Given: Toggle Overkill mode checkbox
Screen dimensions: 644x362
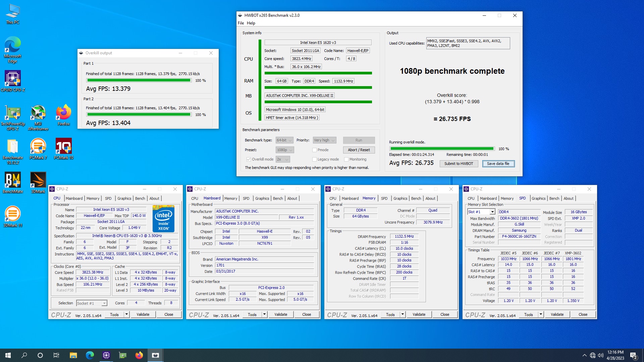Looking at the screenshot, I should 249,159.
